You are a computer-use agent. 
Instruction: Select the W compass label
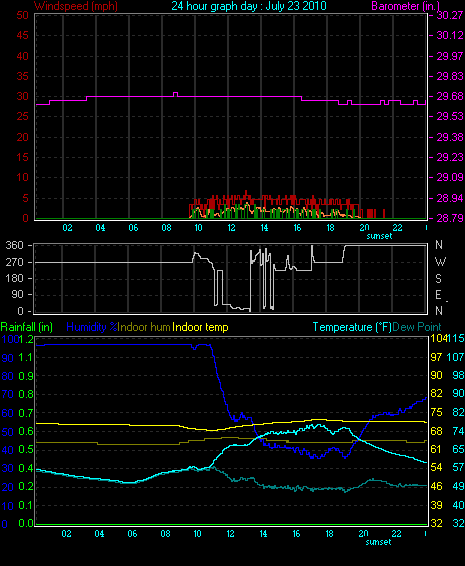(x=440, y=261)
